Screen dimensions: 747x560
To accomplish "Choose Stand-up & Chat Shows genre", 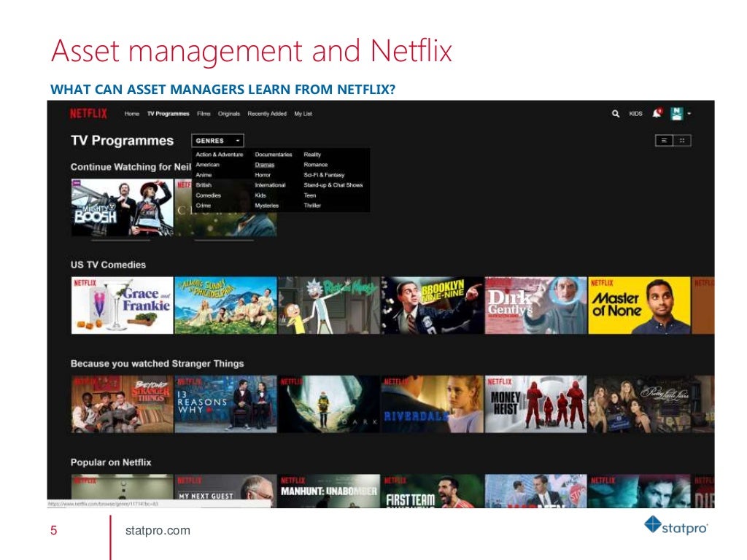I will [333, 185].
